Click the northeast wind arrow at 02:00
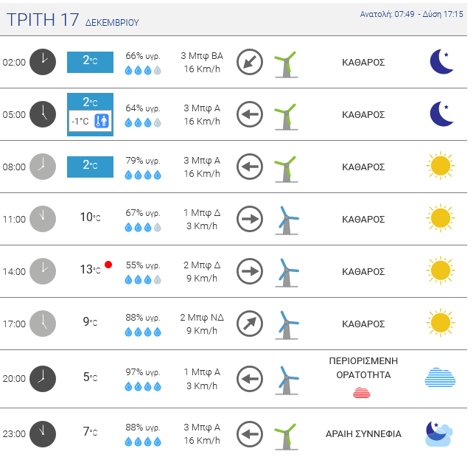Screen dimensions: 476x457 [250, 62]
